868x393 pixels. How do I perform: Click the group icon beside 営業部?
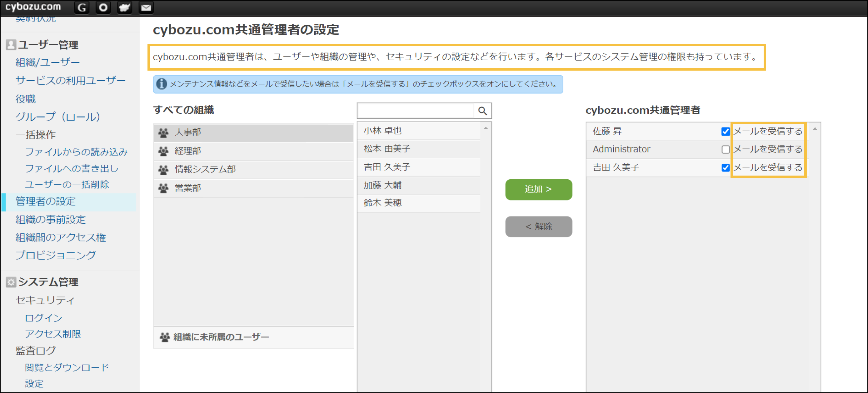tap(163, 188)
